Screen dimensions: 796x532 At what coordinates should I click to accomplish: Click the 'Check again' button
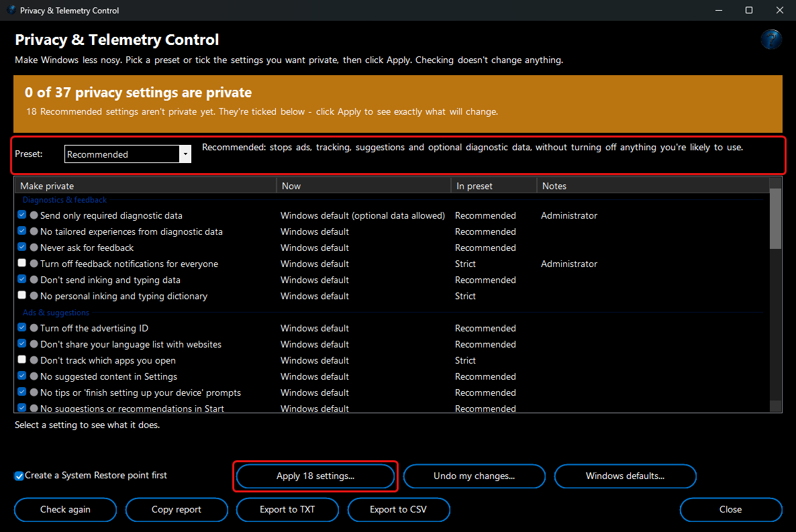66,510
